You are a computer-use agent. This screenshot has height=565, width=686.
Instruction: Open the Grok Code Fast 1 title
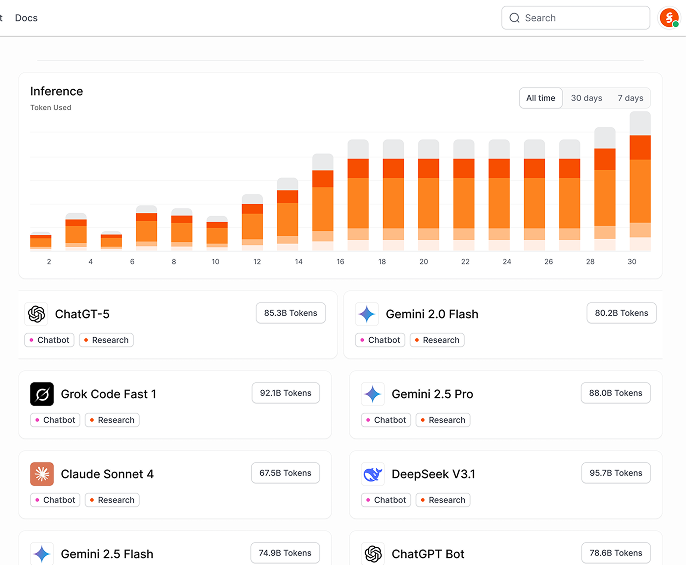[x=108, y=394]
